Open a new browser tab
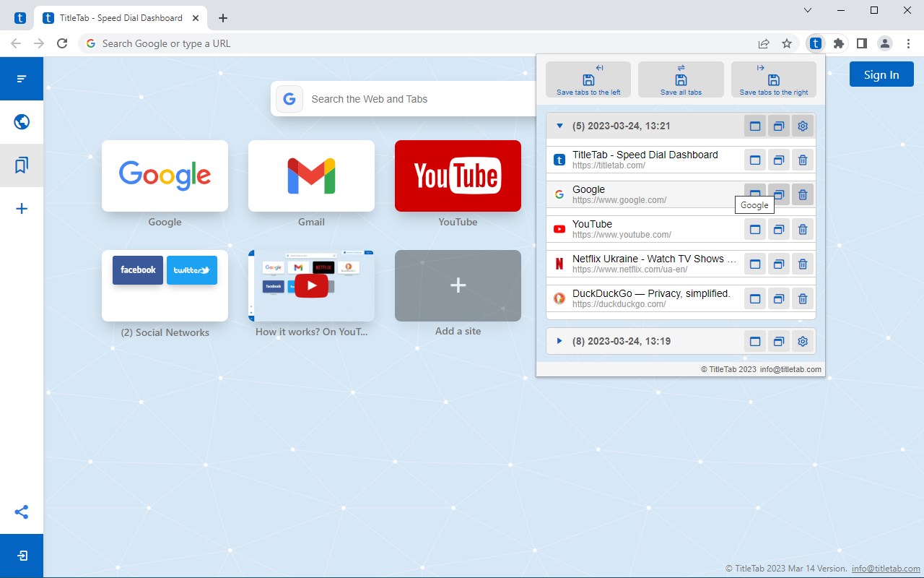This screenshot has width=924, height=578. tap(223, 18)
